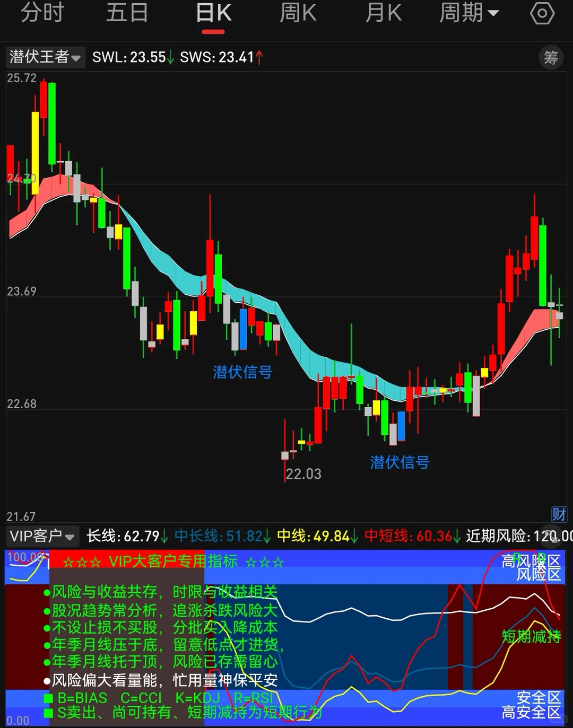The image size is (573, 728).
Task: Expand the 潜伏王者 indicator selector
Action: click(45, 57)
